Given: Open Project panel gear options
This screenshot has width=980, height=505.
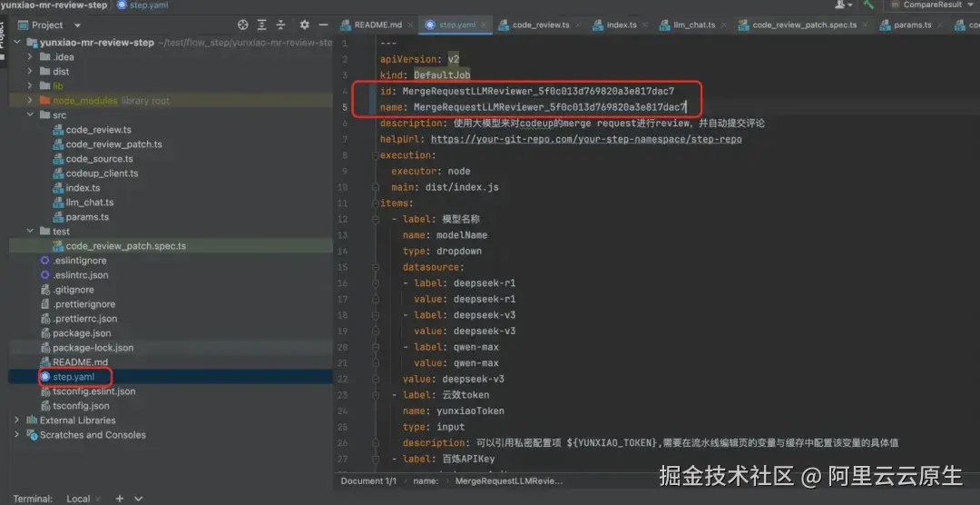Looking at the screenshot, I should coord(304,25).
